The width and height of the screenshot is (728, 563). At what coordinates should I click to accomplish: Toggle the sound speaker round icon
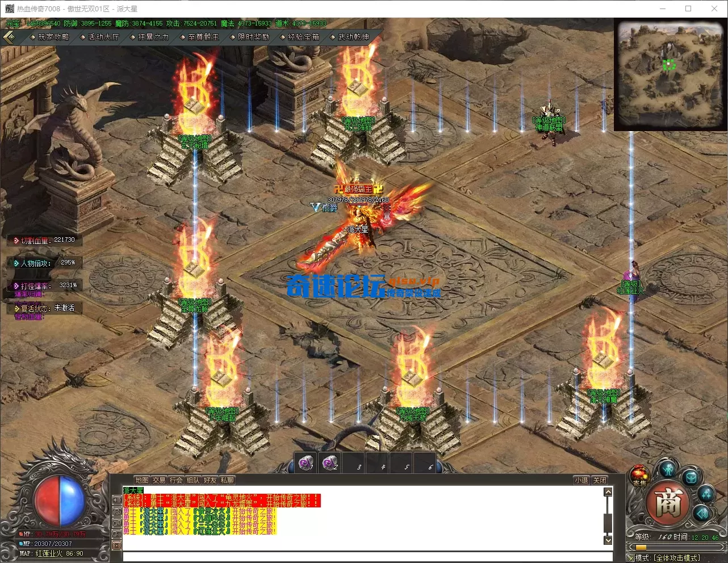coord(702,514)
